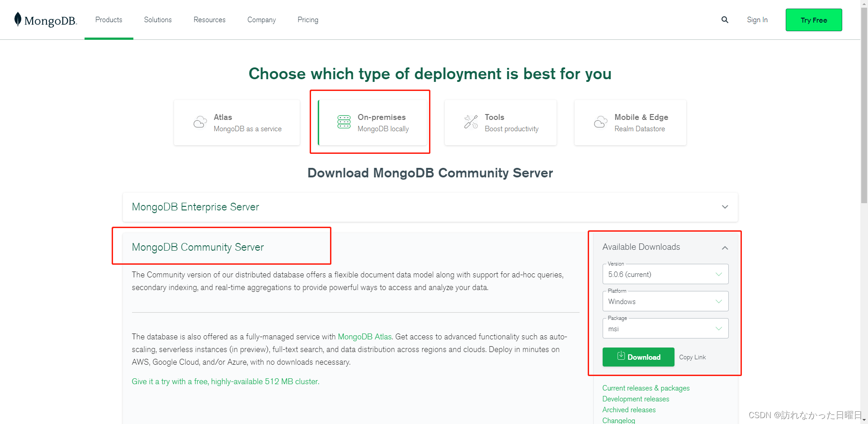The image size is (868, 424).
Task: Open the Company menu
Action: tap(261, 20)
